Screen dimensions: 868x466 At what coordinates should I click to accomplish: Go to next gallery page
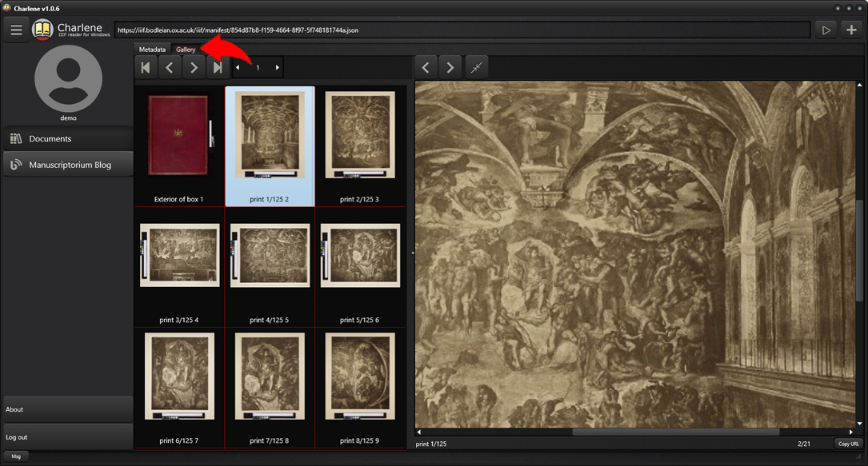point(194,67)
